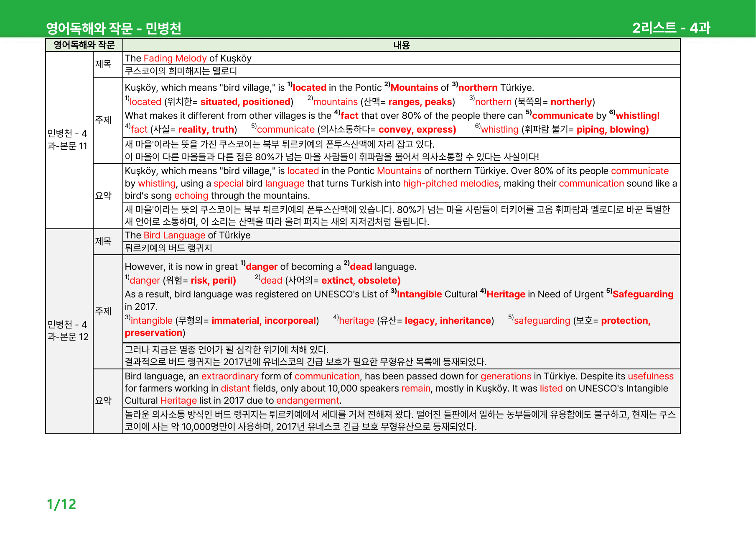Select the 민병천 - 4과-본문 11 row label
This screenshot has height=535, width=756.
point(67,140)
